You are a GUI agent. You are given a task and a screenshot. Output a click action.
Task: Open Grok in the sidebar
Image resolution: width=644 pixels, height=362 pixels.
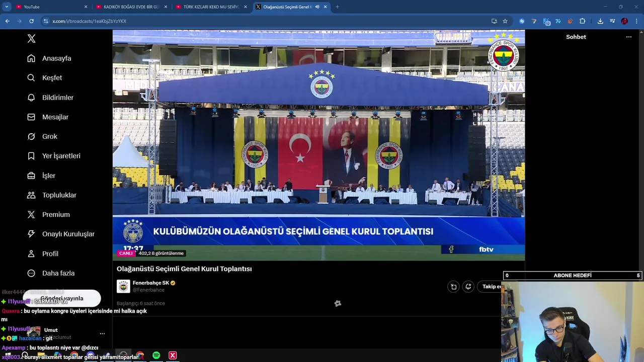pyautogui.click(x=42, y=137)
